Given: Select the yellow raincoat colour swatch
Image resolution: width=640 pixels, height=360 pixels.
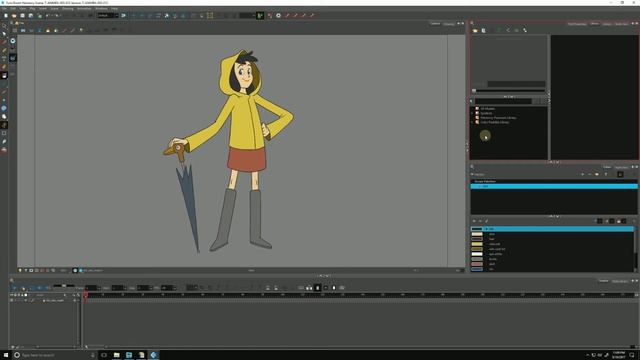Looking at the screenshot, I should click(x=477, y=244).
